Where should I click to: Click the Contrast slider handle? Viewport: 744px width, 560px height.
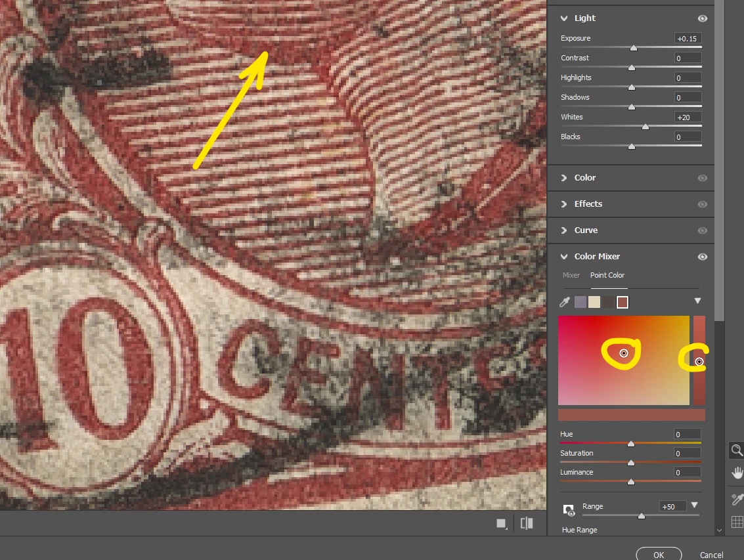click(x=632, y=68)
